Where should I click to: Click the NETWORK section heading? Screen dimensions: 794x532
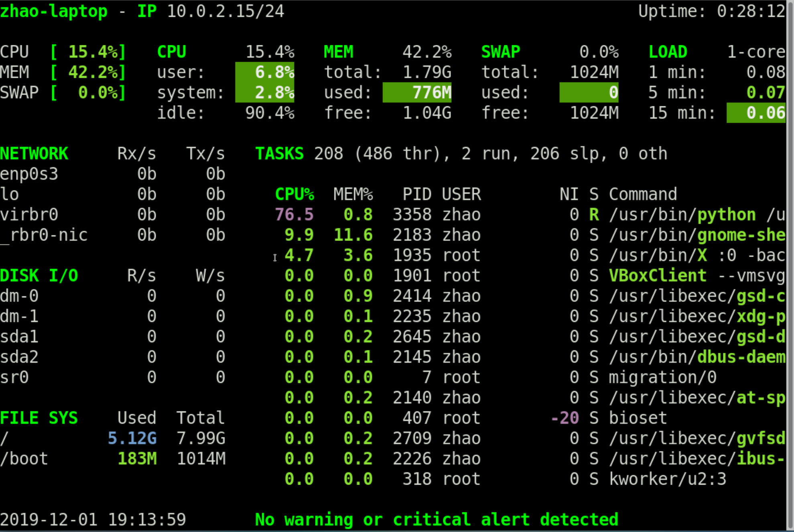[x=34, y=154]
